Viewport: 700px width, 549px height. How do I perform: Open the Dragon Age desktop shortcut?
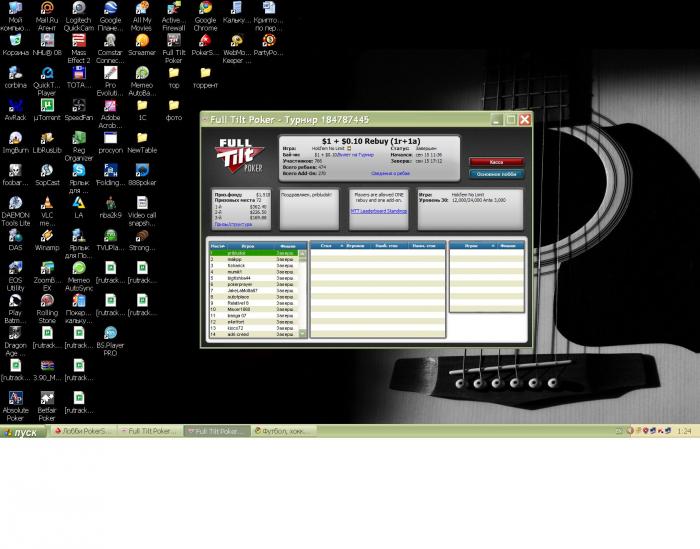[15, 341]
